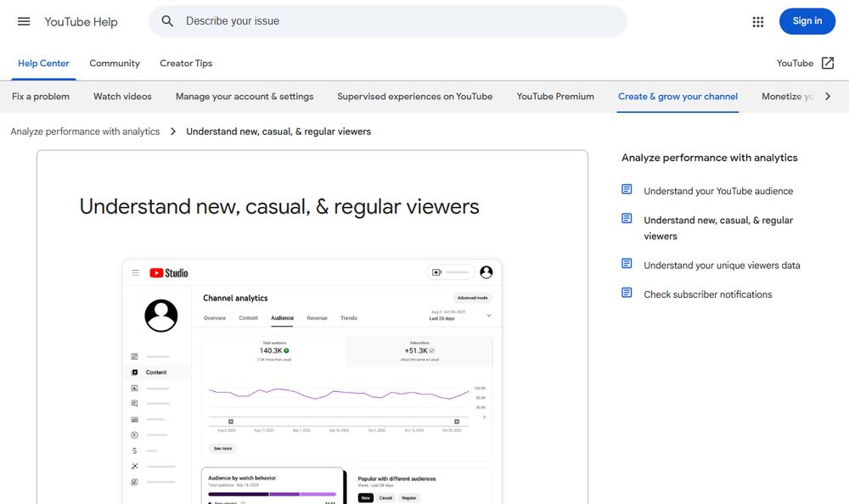Click the Casual chip in illustration
Screen dimensions: 849x504
click(x=385, y=497)
